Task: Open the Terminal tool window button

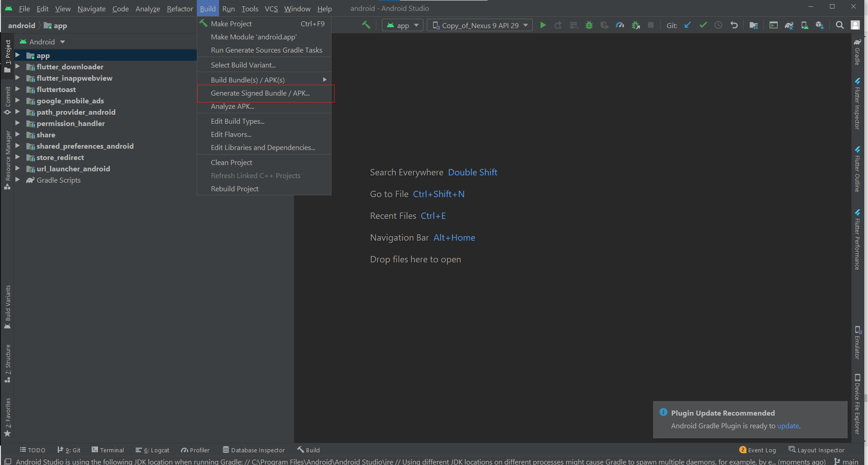Action: point(108,450)
